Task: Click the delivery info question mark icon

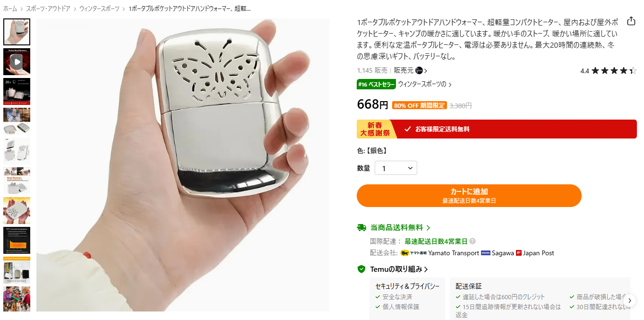Action: (472, 241)
